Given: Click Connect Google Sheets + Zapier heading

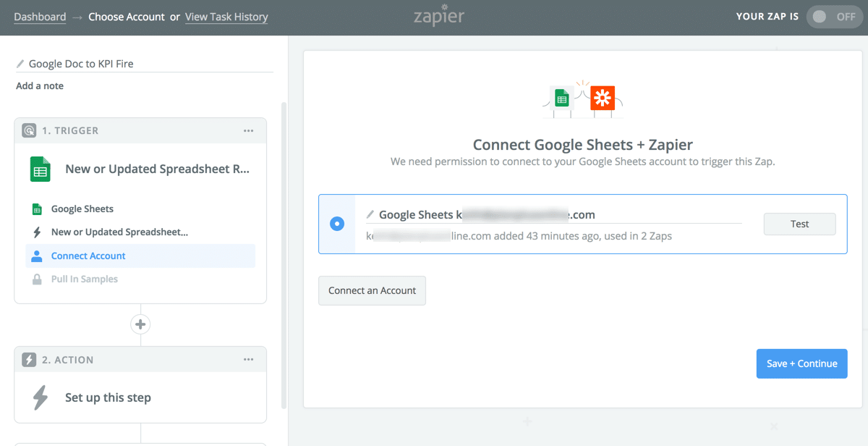Looking at the screenshot, I should (583, 144).
